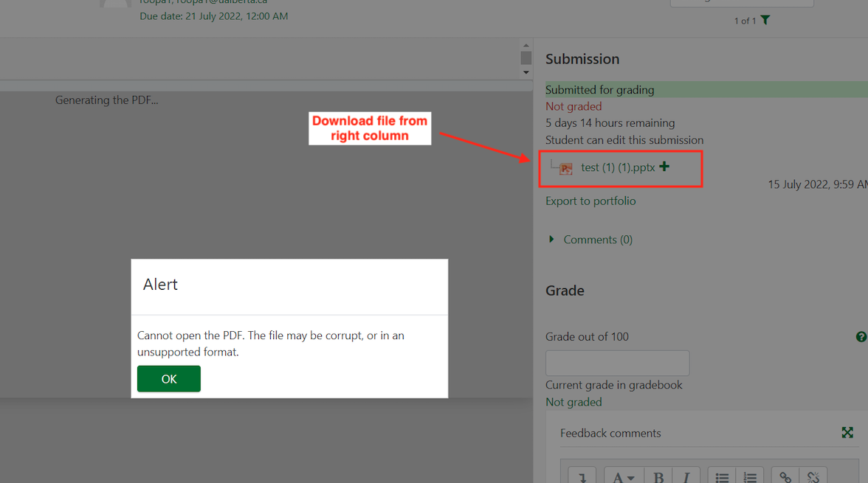
Task: Open the font style dropdown
Action: [624, 476]
